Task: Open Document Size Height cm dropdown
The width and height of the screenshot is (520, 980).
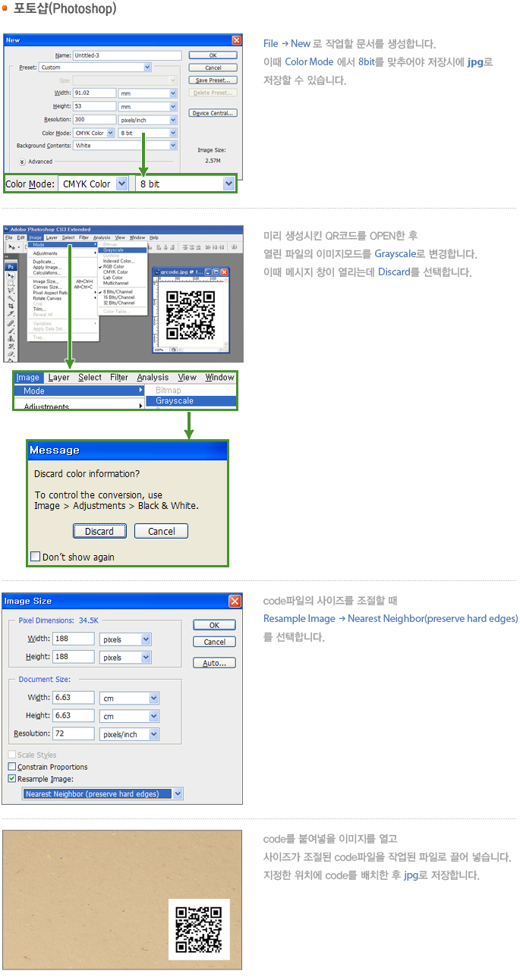Action: pyautogui.click(x=129, y=715)
